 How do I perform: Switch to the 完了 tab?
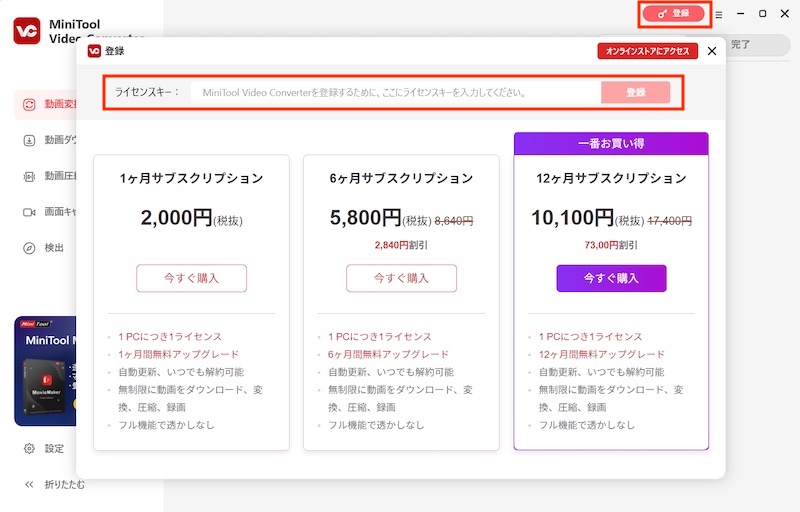tap(742, 45)
